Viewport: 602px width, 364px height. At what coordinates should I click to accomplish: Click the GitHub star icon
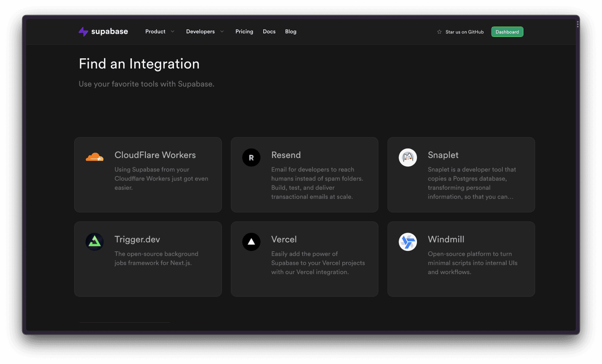[439, 32]
